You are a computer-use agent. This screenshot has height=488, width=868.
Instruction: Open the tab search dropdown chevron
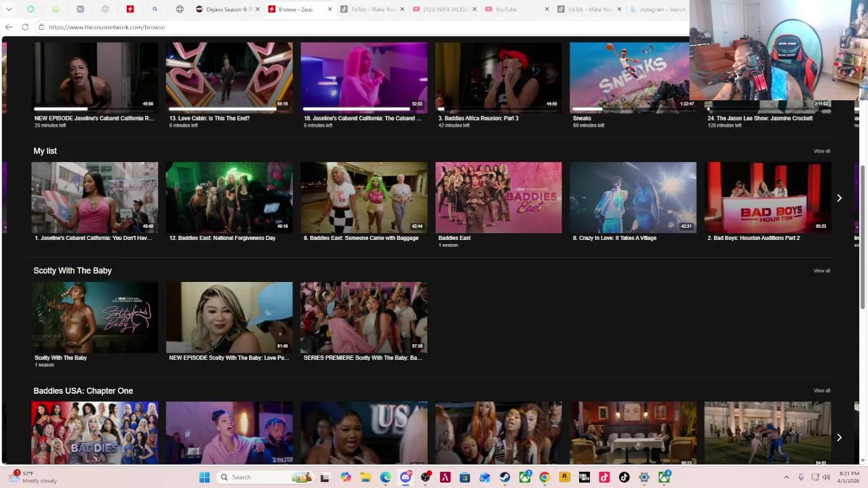(9, 9)
